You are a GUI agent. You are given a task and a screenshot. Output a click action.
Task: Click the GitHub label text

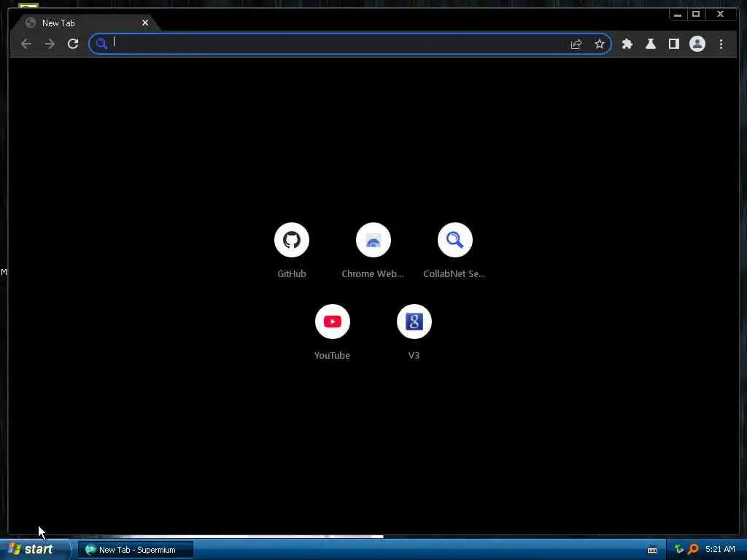click(292, 274)
